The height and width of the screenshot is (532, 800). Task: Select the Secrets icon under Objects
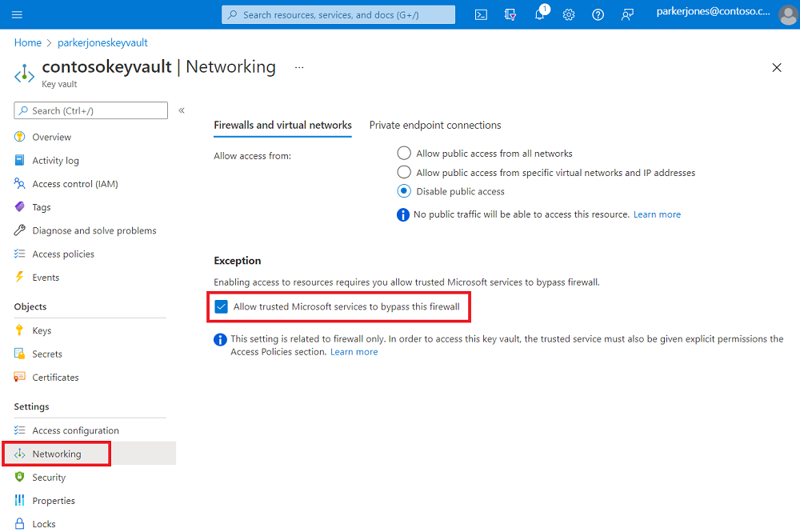(18, 354)
